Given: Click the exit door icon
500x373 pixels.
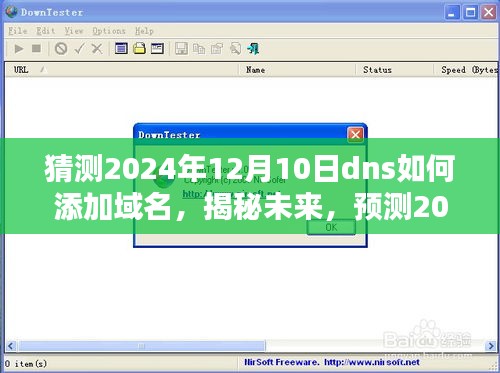Looking at the screenshot, I should coord(253,49).
